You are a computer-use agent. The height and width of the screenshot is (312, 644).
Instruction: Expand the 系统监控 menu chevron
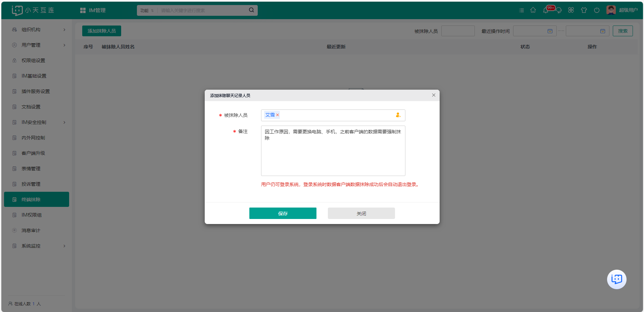coord(64,246)
